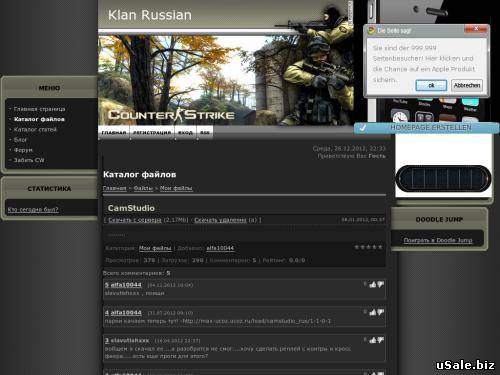Click the Klan Russian site title
Screen dimensions: 500x375
150,15
